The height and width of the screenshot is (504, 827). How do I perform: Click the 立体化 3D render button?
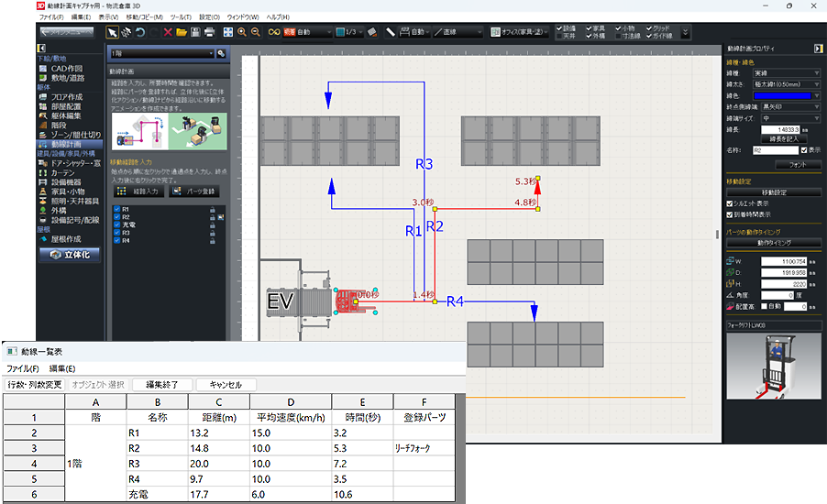pyautogui.click(x=69, y=255)
